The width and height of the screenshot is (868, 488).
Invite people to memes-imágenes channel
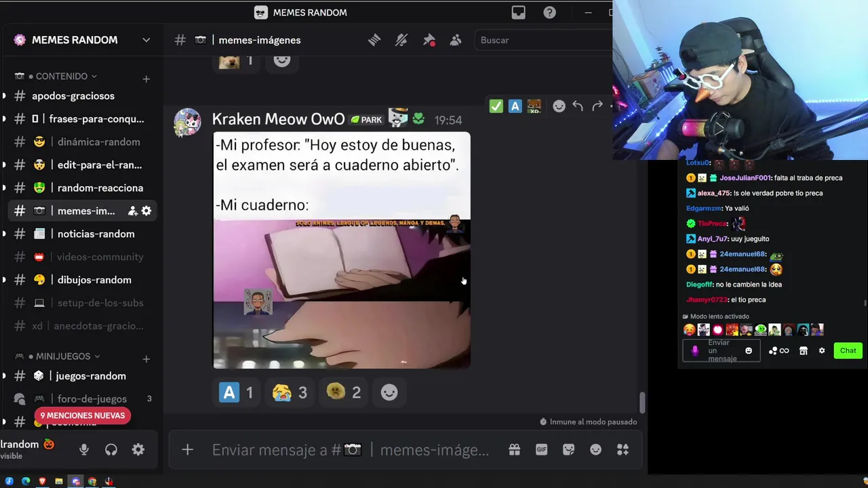pyautogui.click(x=133, y=211)
